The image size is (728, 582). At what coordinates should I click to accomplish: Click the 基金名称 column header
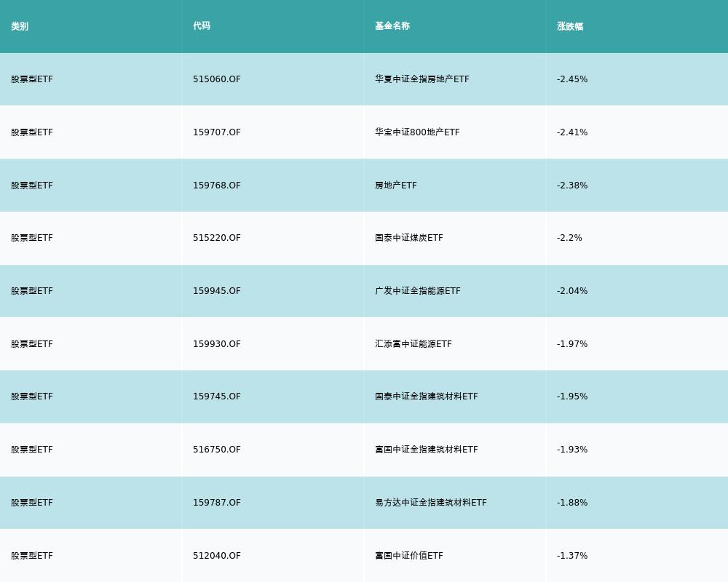click(x=392, y=26)
